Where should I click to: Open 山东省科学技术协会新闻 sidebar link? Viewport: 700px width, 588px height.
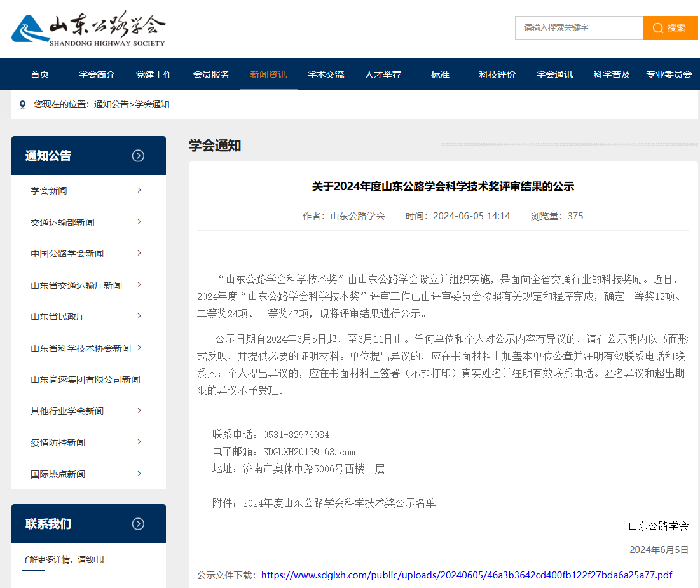point(81,348)
